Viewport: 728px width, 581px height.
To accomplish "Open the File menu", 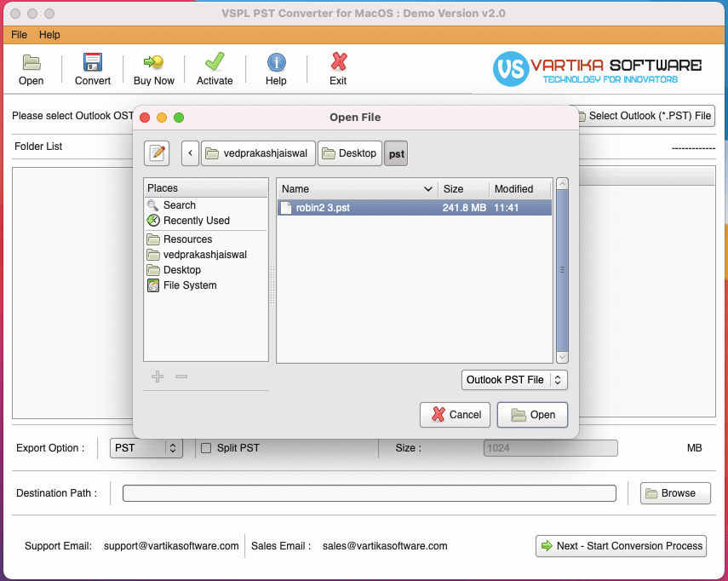I will 19,35.
